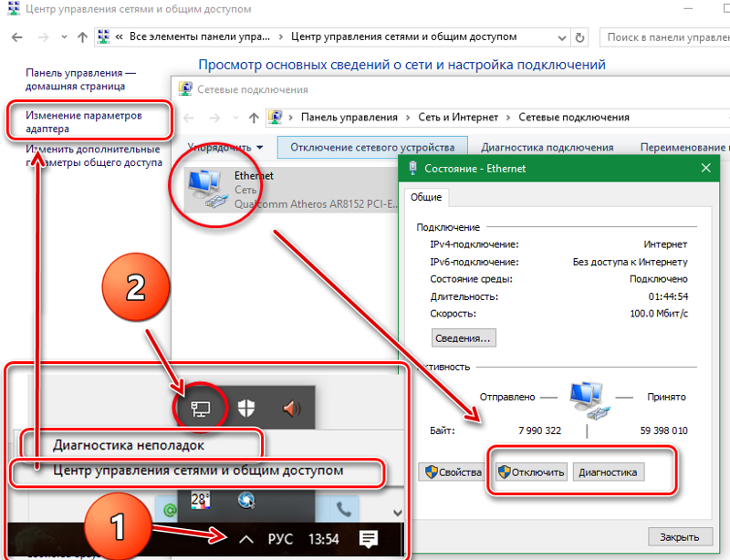Viewport: 730px width, 560px height.
Task: Open the Action Center notification icon
Action: point(369,539)
